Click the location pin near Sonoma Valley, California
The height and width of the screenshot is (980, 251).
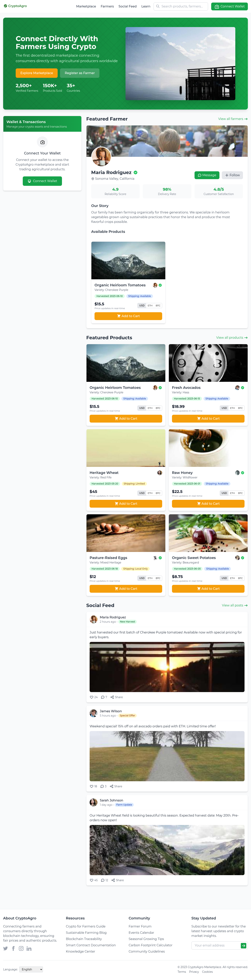[93, 179]
